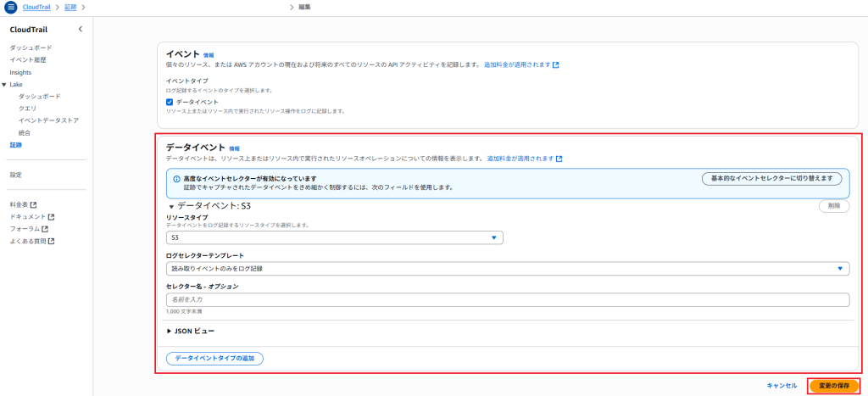The image size is (868, 396).
Task: Click the 変更の保存 button
Action: (834, 386)
